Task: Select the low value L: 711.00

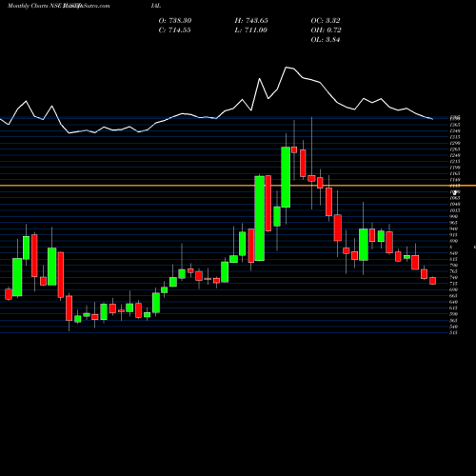Action: (x=250, y=30)
